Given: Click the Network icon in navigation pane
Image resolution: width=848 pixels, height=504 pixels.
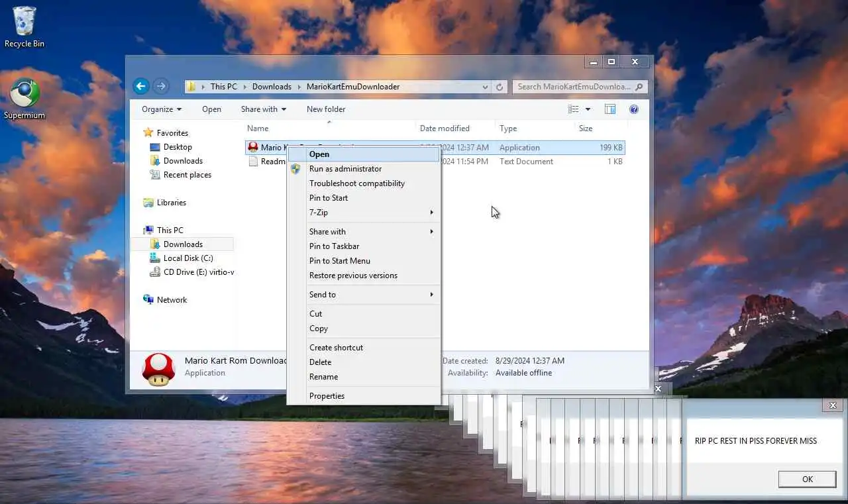Looking at the screenshot, I should coord(148,299).
